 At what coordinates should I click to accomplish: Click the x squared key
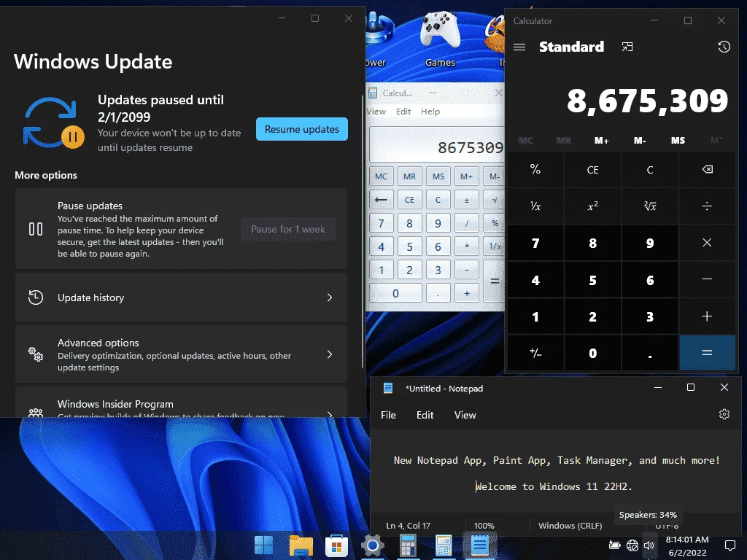(x=592, y=206)
